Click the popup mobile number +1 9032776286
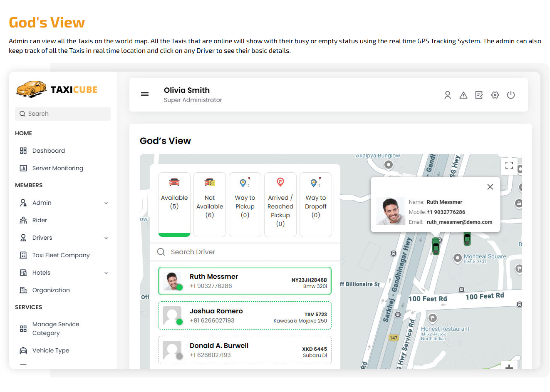Viewport: 550px width, 392px height. tap(446, 212)
